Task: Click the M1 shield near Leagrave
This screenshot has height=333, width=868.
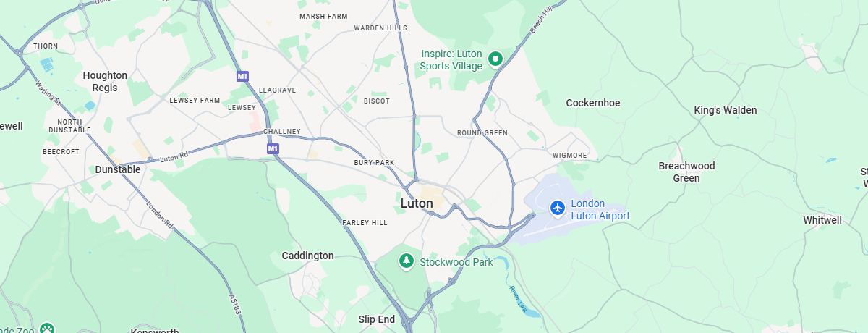Action: pyautogui.click(x=242, y=76)
